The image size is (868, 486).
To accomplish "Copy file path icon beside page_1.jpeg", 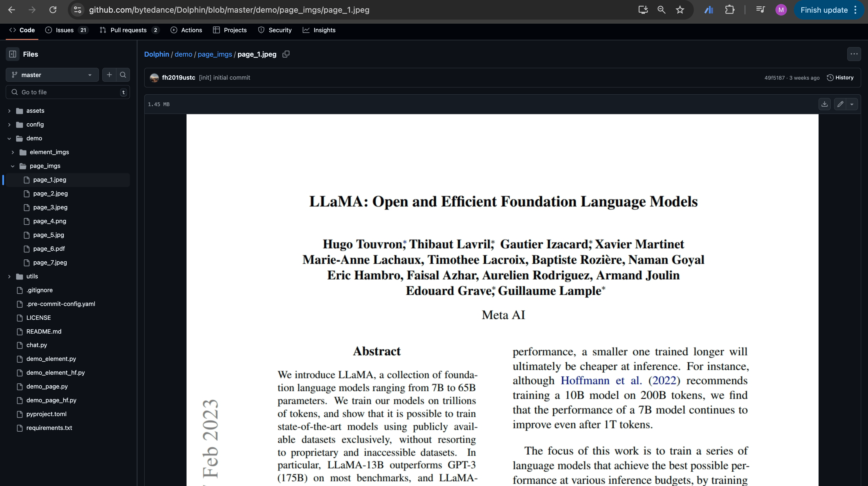I will pyautogui.click(x=286, y=54).
